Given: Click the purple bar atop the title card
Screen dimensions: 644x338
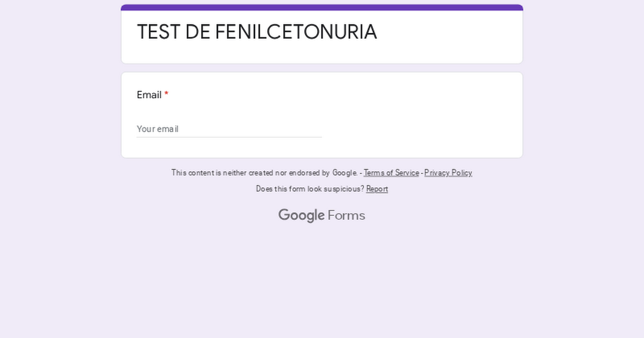Looking at the screenshot, I should [322, 8].
